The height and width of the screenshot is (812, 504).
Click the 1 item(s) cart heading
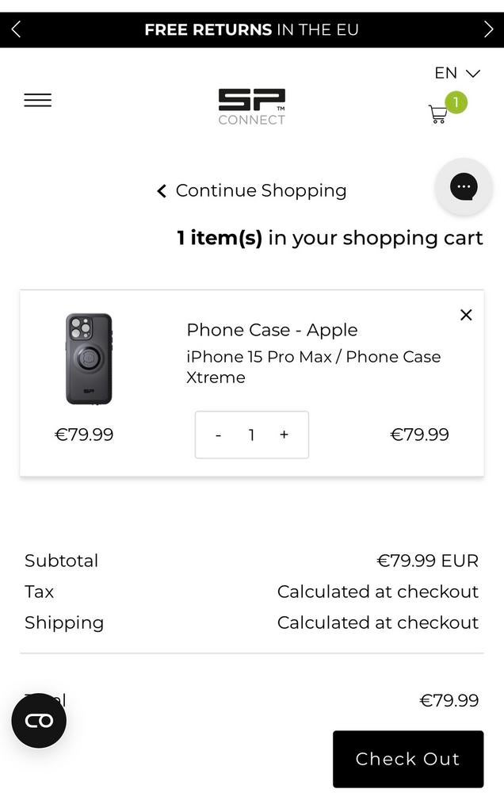329,237
